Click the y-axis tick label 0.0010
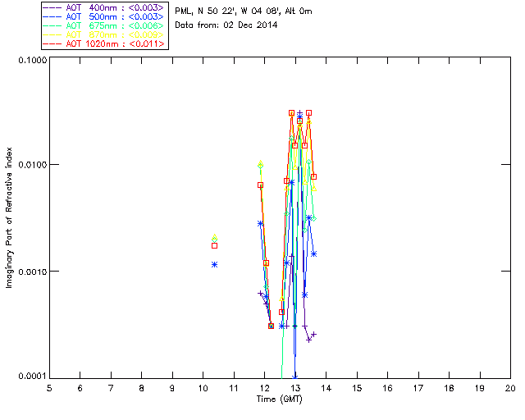 (x=33, y=271)
